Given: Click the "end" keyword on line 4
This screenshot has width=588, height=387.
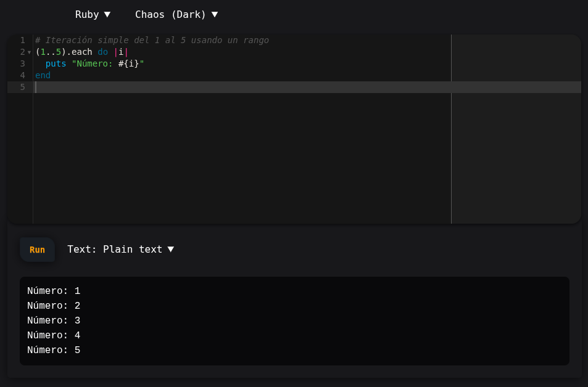Looking at the screenshot, I should (x=43, y=75).
